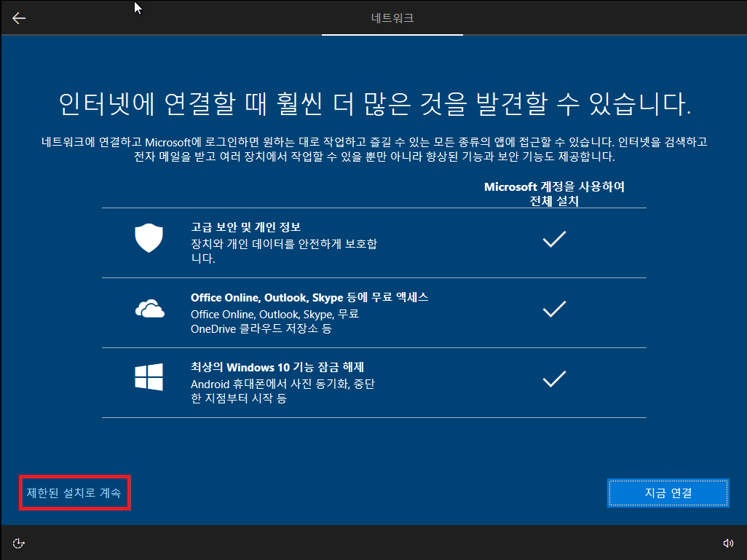Select the 네트워크 tab header
The image size is (747, 560).
(x=392, y=18)
